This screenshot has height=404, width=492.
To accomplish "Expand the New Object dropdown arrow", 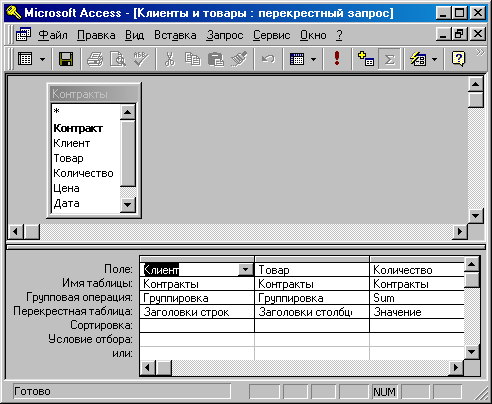I will [x=434, y=60].
